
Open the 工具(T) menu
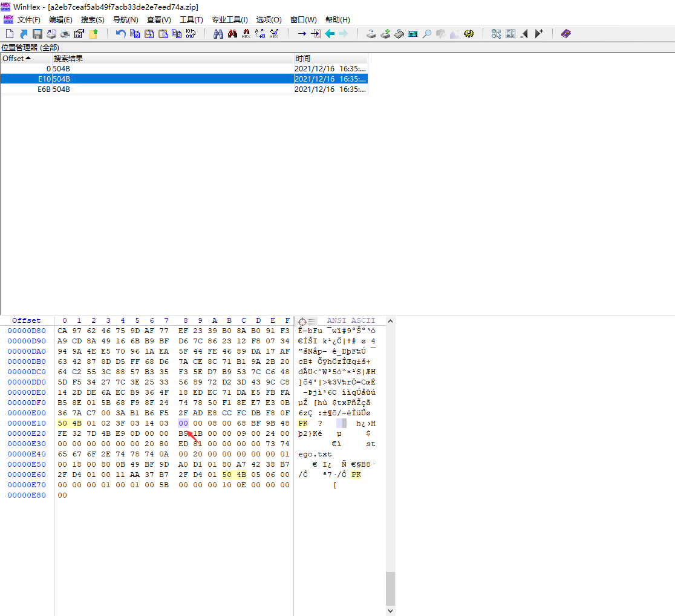tap(191, 20)
